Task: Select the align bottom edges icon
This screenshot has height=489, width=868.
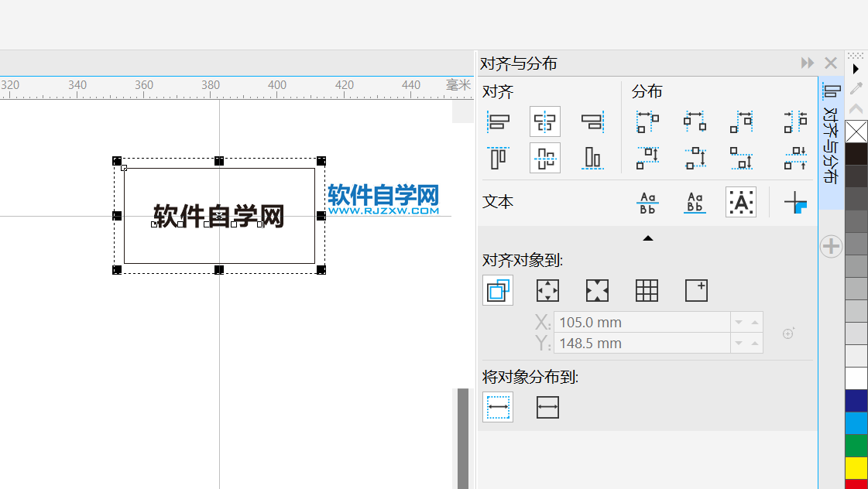Action: coord(592,157)
